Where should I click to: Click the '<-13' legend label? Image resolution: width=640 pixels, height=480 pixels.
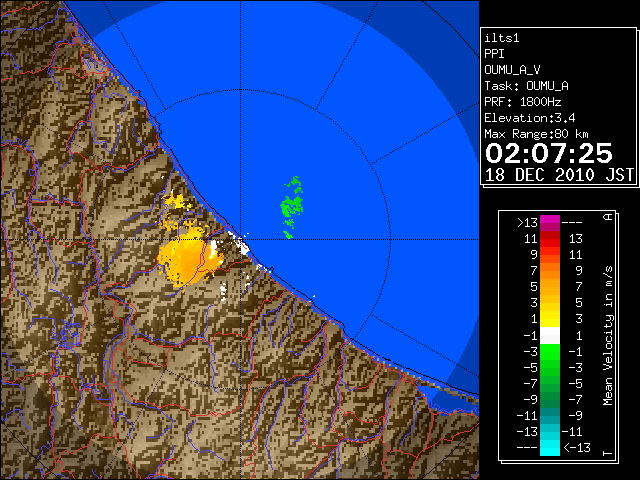click(577, 448)
